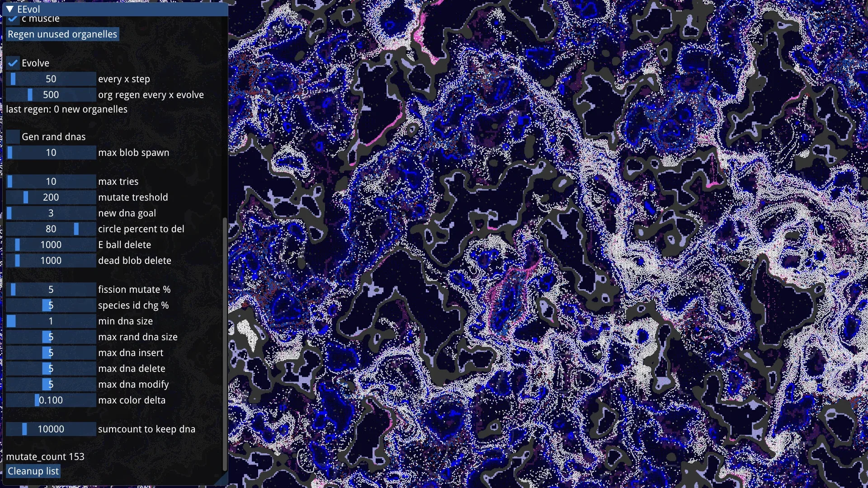Click the EEvol panel vertical scrollbar
Screen dimensions: 868x488
(225, 343)
